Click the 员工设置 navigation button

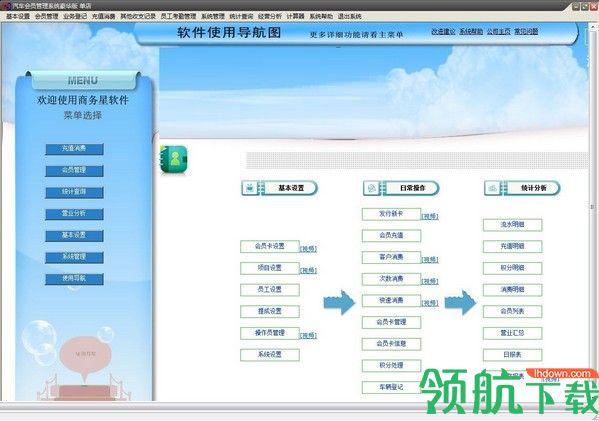[270, 290]
